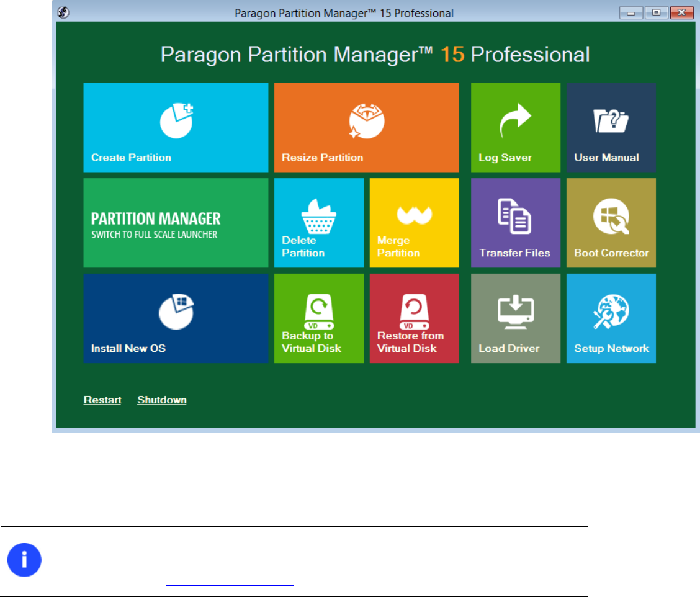Image resolution: width=700 pixels, height=597 pixels.
Task: Click the Restart link
Action: point(102,400)
